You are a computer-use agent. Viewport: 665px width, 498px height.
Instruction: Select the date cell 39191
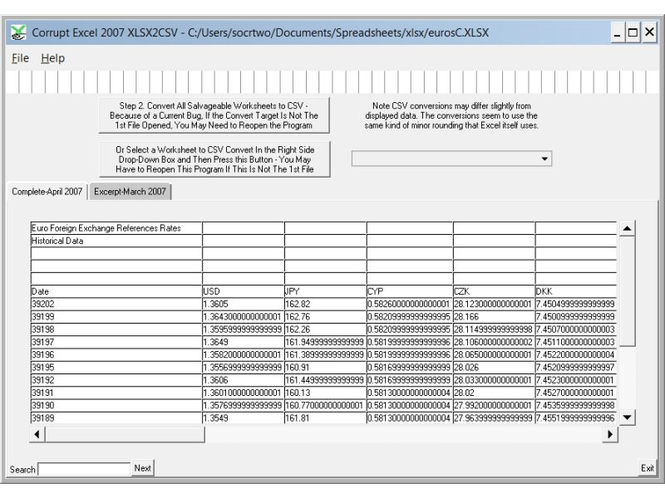[116, 393]
